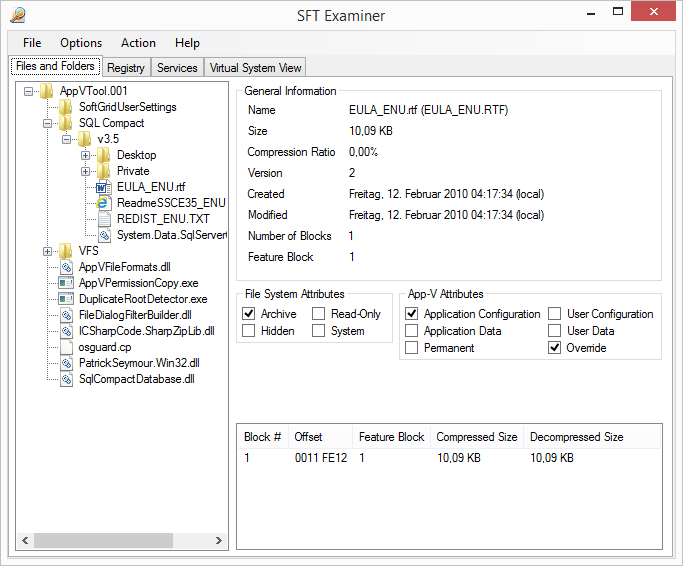Click the SQL Compact folder icon
The width and height of the screenshot is (683, 566).
coord(66,123)
